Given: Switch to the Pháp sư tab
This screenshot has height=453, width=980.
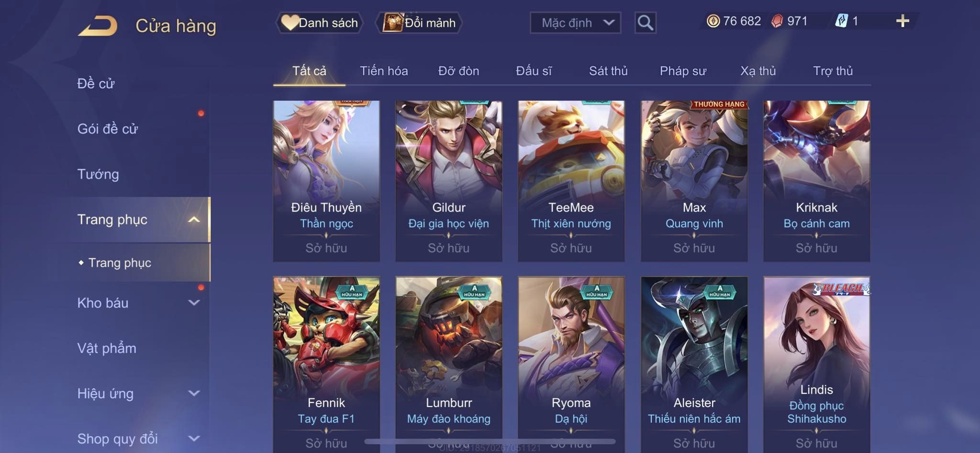Looking at the screenshot, I should coord(683,71).
